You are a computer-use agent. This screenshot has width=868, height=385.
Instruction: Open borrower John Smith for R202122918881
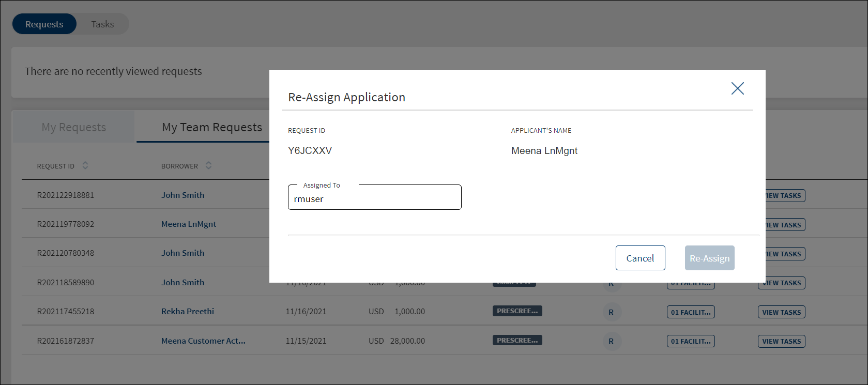pos(182,195)
